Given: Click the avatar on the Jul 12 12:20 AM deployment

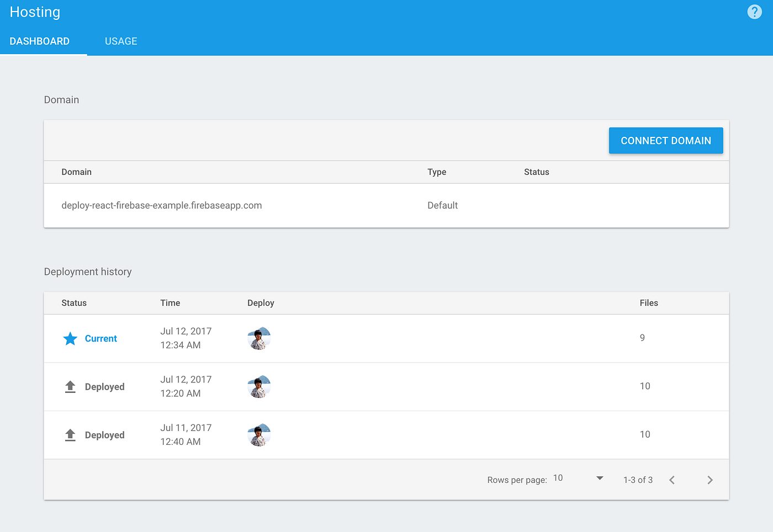Looking at the screenshot, I should coord(259,386).
